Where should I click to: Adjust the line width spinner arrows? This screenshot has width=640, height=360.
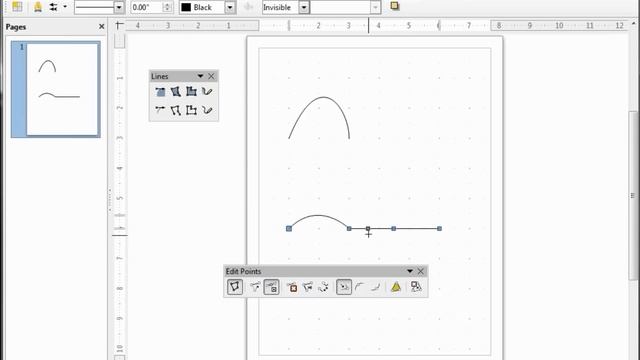pyautogui.click(x=167, y=7)
